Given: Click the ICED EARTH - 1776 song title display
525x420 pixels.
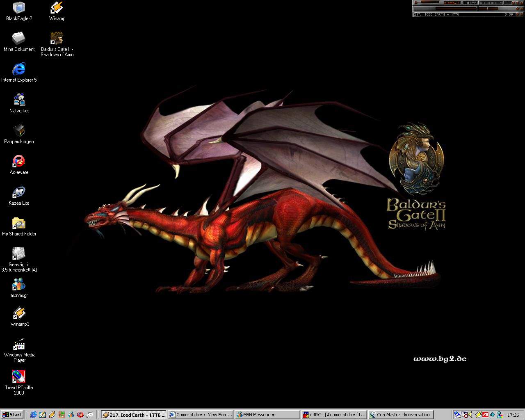Looking at the screenshot, I should tap(436, 14).
